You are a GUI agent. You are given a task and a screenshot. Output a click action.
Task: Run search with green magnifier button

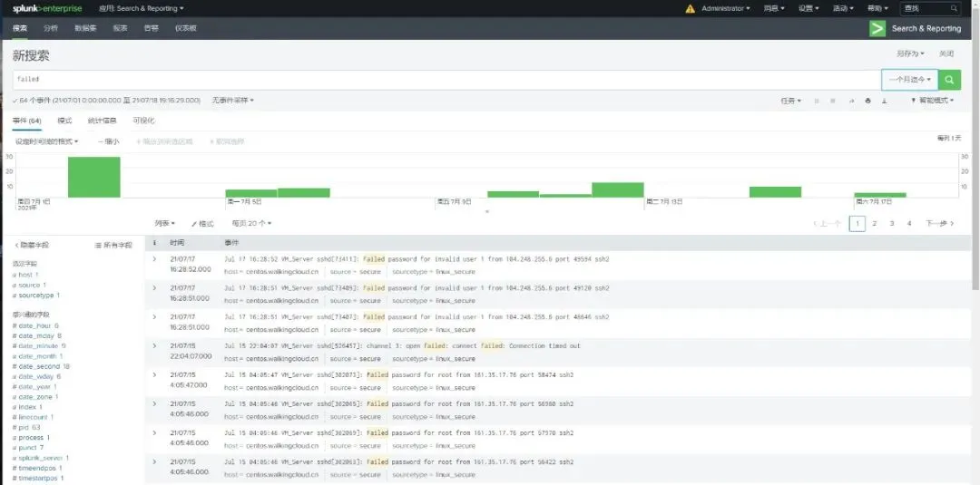(x=949, y=80)
